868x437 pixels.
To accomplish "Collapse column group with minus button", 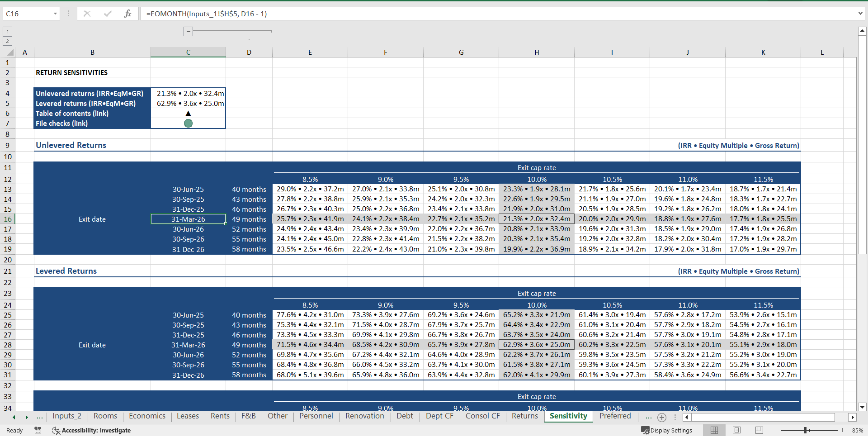I will click(x=189, y=31).
